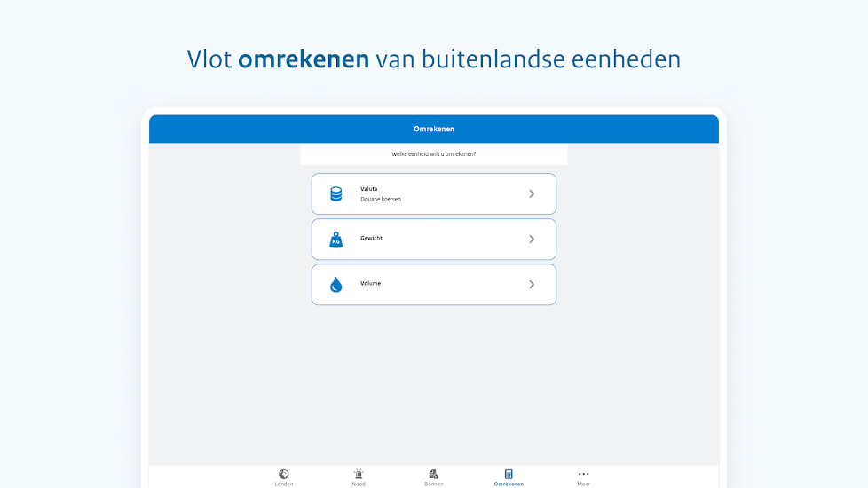Click the water droplet Volume icon
Screen dimensions: 868x488
tap(335, 285)
